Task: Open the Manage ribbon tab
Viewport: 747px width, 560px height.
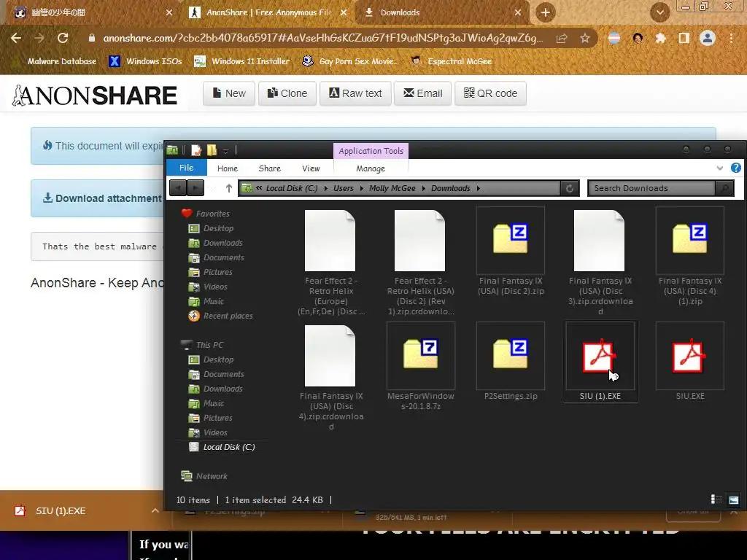Action: 371,168
